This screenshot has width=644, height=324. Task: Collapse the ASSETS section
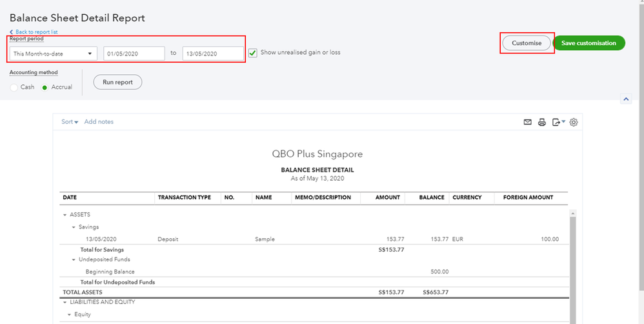[x=65, y=215]
